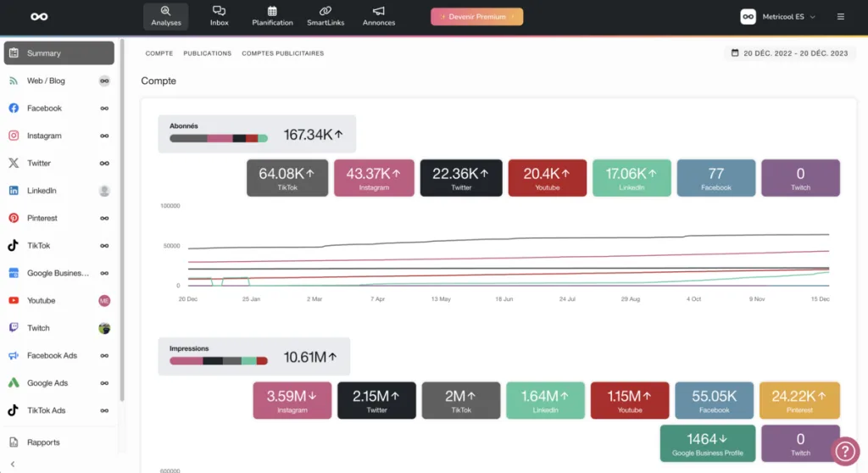Click the Youtube 1.15M impressions card
868x473 pixels.
point(630,400)
